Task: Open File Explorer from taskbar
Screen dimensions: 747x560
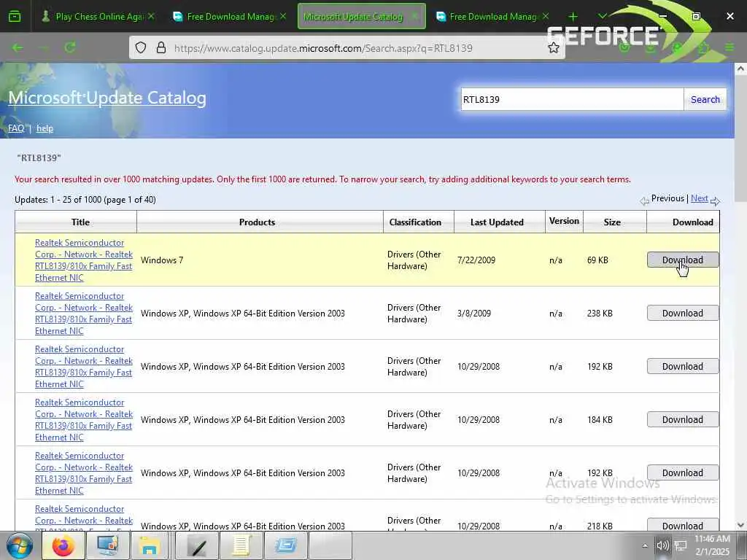Action: pyautogui.click(x=149, y=545)
